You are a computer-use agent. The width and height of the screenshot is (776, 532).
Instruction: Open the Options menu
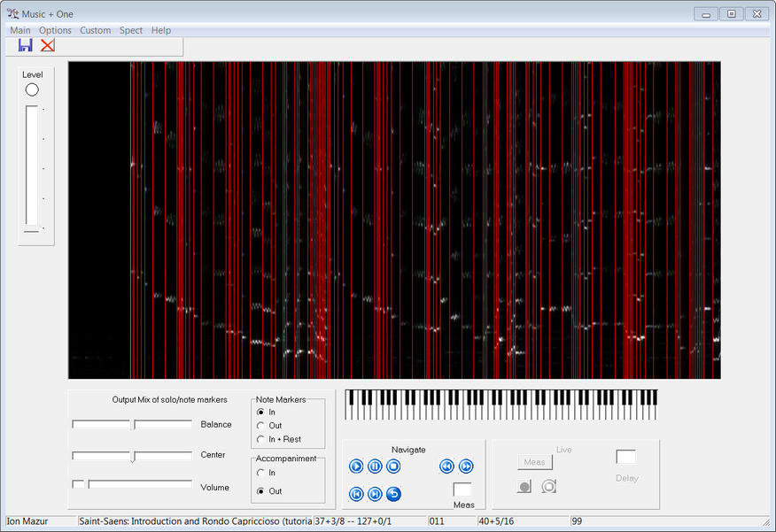[x=55, y=30]
